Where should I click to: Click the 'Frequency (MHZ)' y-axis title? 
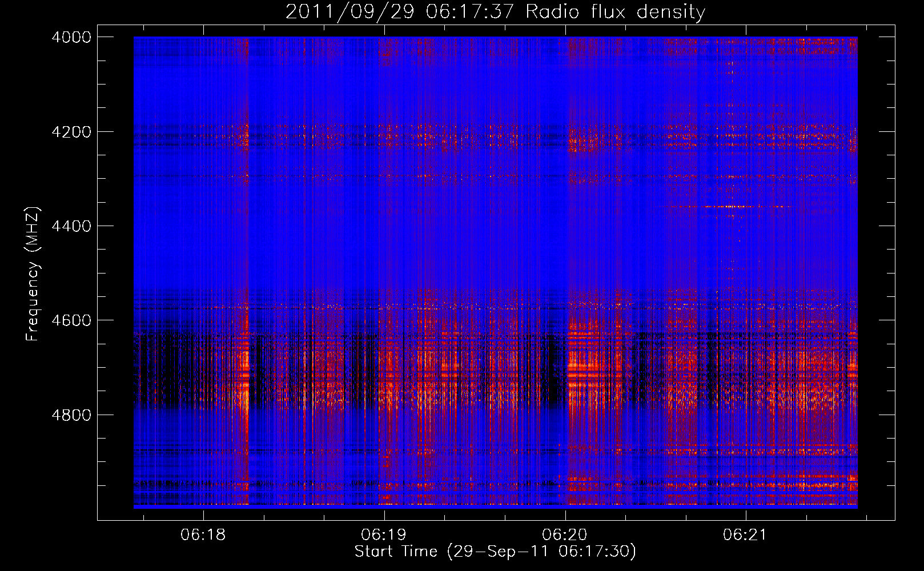[x=33, y=274]
